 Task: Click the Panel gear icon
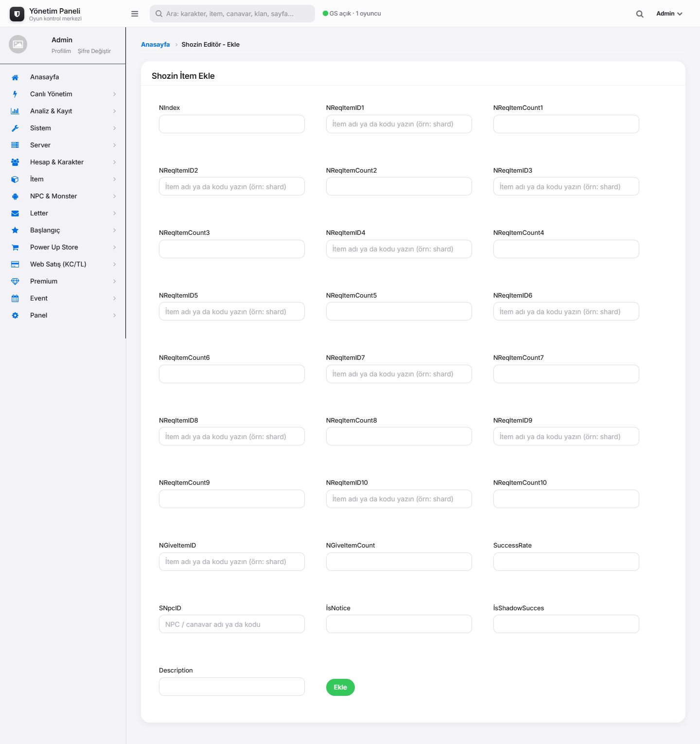15,316
